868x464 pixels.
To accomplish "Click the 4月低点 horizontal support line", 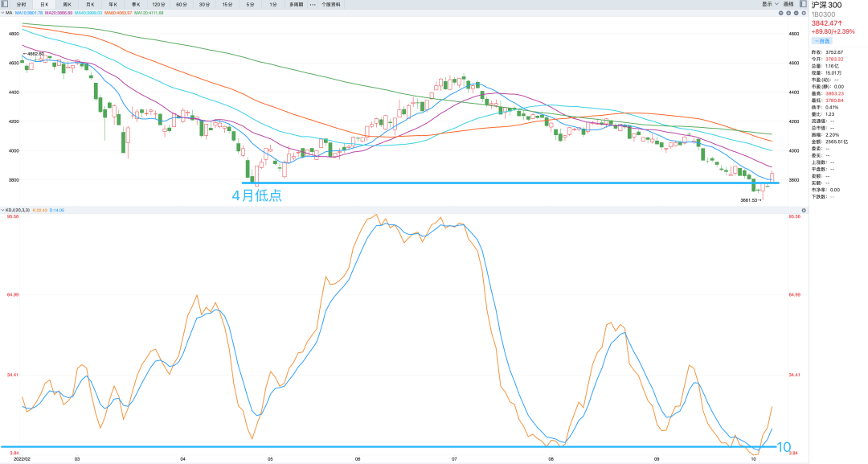I will click(482, 183).
